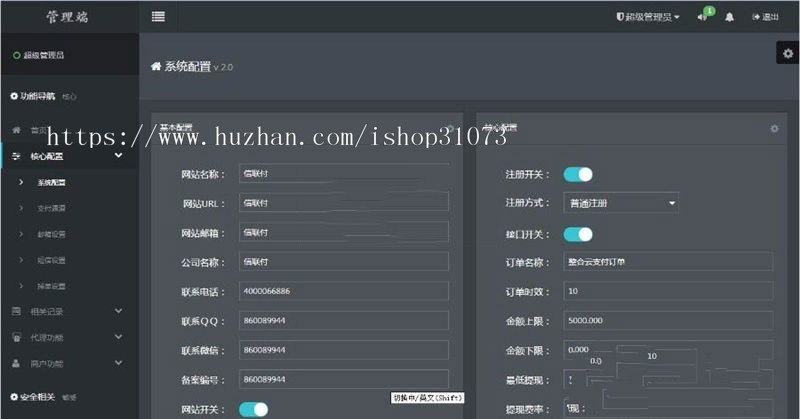Click the home icon next to 系统配置 title

click(156, 66)
